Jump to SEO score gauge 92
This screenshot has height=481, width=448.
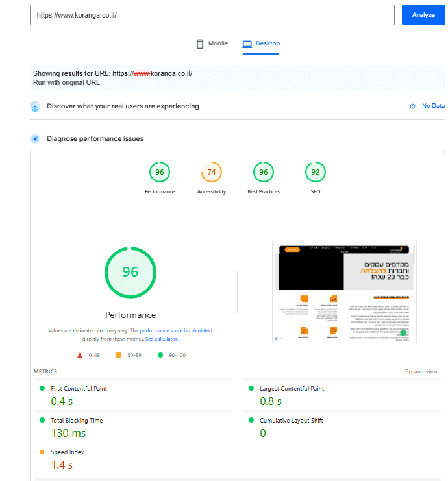click(315, 172)
